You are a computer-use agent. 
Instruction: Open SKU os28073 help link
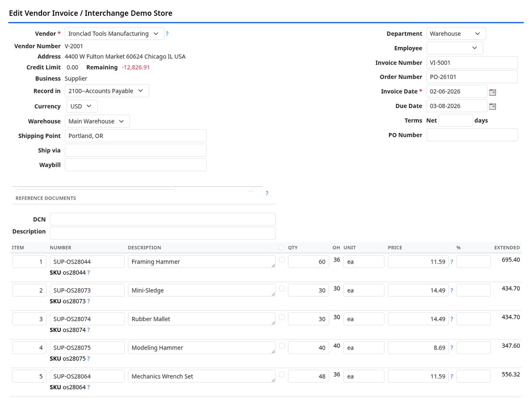[89, 301]
